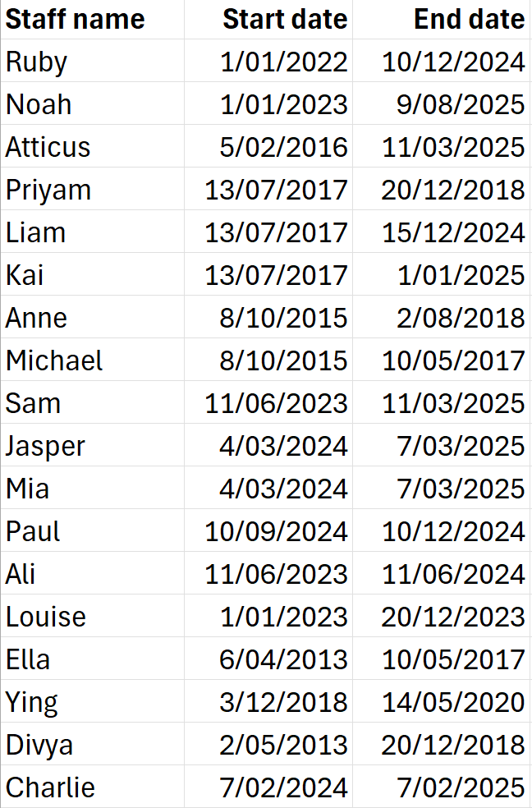
Task: Select the Louise name cell
Action: point(46,617)
